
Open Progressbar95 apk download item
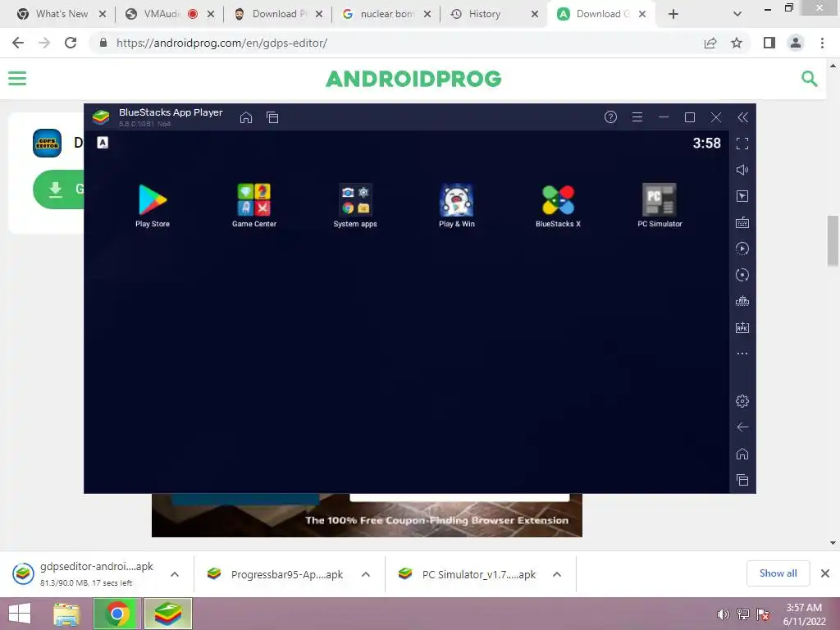point(276,574)
